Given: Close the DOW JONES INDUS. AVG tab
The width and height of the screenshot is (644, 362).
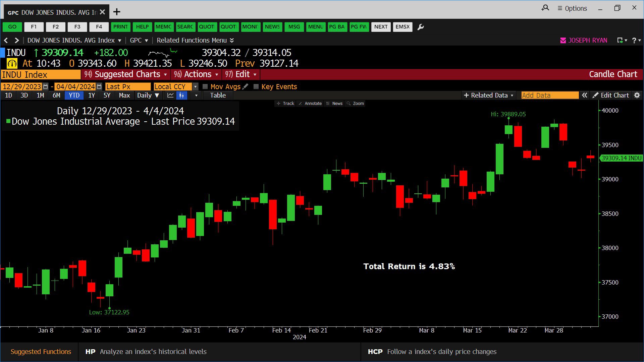Looking at the screenshot, I should tap(103, 12).
